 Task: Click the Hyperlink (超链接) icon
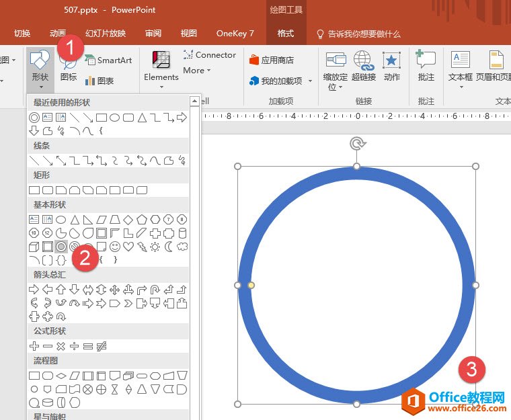363,67
